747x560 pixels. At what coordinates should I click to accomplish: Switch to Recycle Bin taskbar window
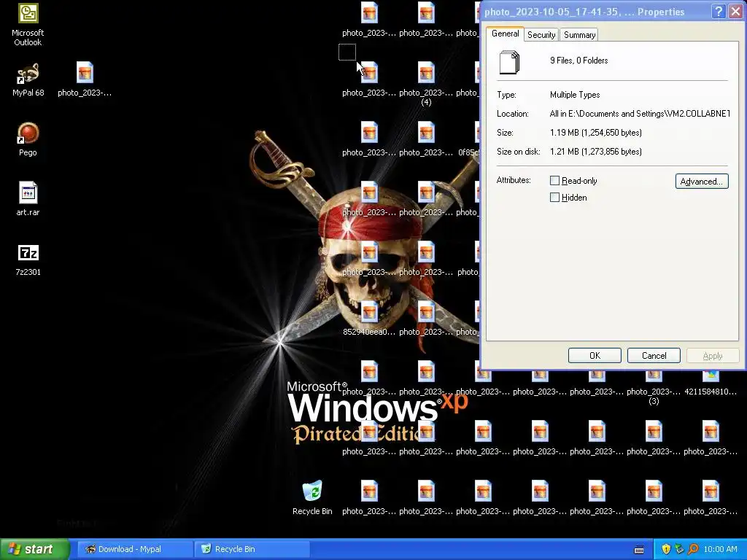[x=252, y=549]
